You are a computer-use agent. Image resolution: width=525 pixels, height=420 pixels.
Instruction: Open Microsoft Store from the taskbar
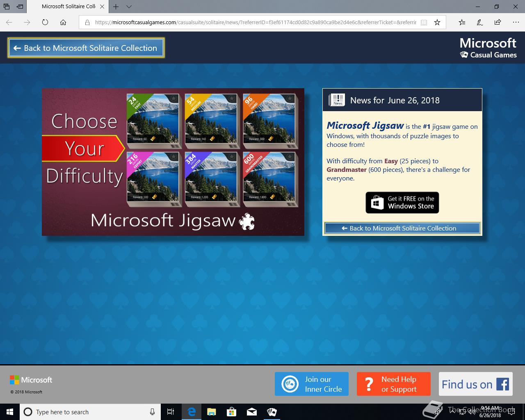(x=231, y=412)
